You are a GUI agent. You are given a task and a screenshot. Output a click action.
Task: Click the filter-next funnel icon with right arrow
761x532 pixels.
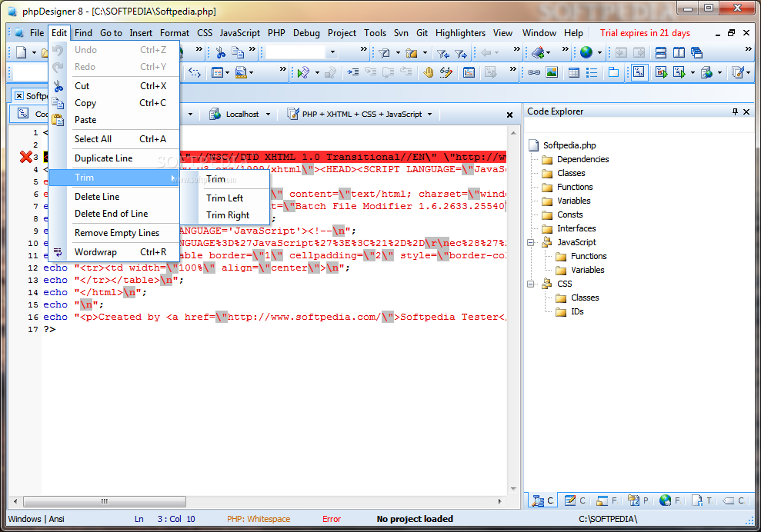coord(461,53)
